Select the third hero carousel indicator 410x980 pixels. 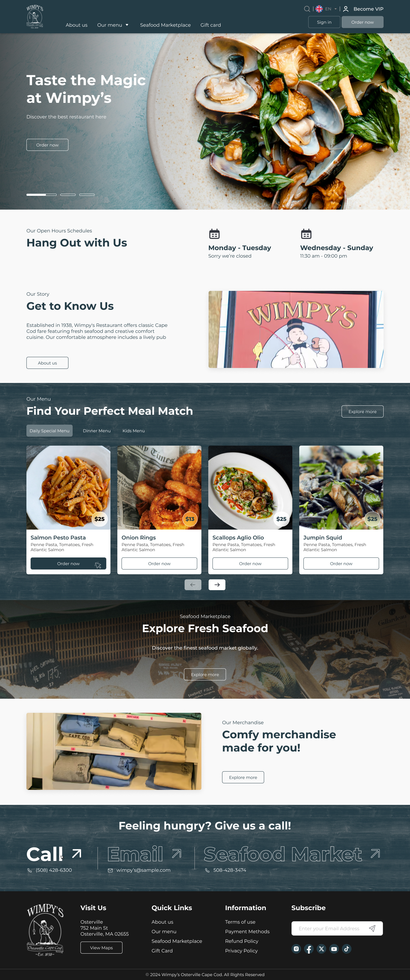coord(87,194)
